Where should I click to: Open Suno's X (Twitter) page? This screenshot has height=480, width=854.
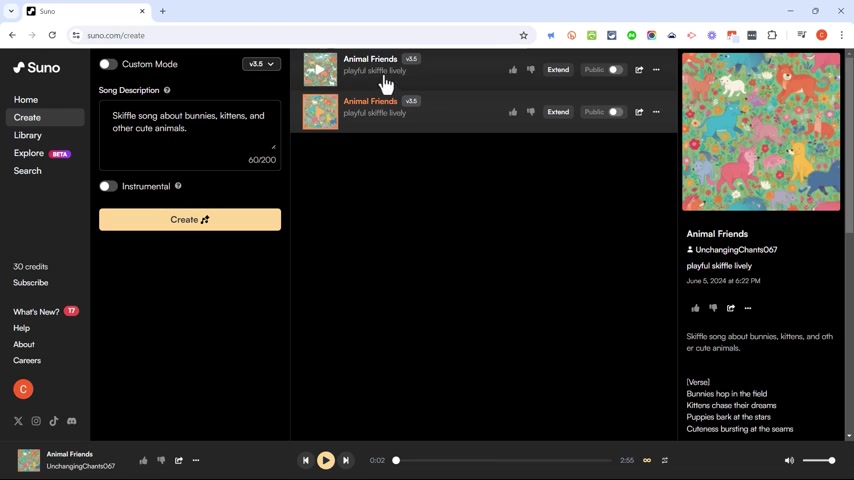pos(19,421)
